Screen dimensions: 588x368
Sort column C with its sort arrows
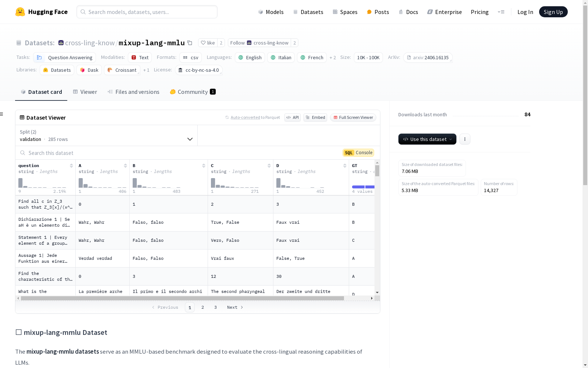coord(269,166)
